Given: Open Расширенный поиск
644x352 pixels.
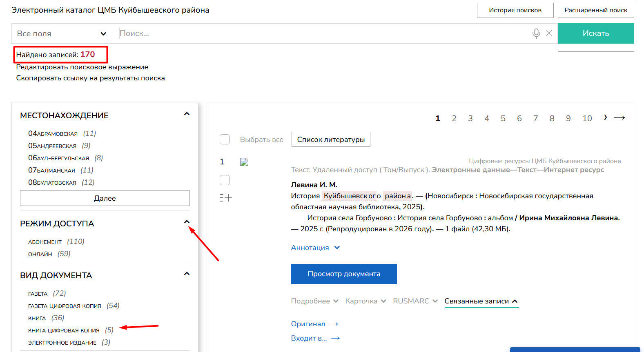Looking at the screenshot, I should pyautogui.click(x=595, y=10).
